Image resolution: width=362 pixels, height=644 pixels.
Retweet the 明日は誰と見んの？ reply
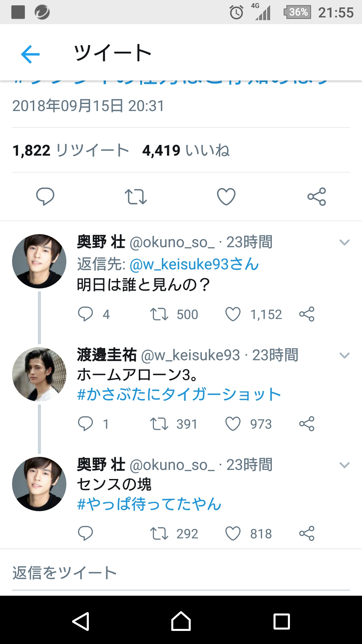(x=159, y=314)
